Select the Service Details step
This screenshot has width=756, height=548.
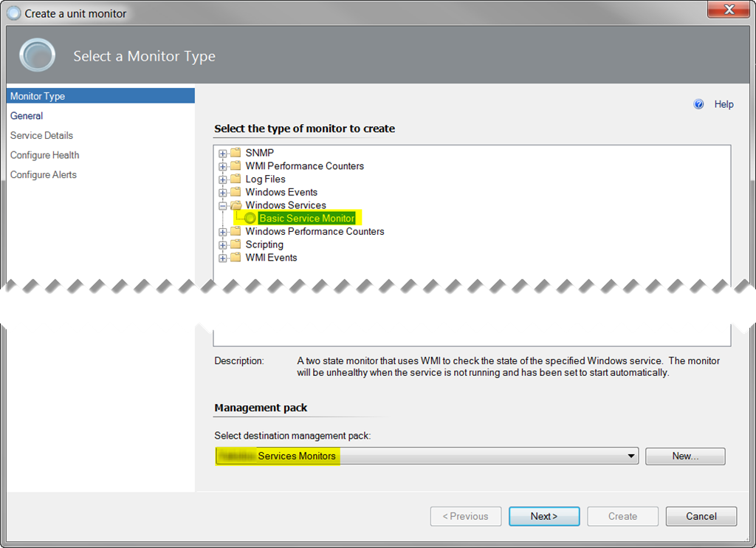click(x=41, y=135)
